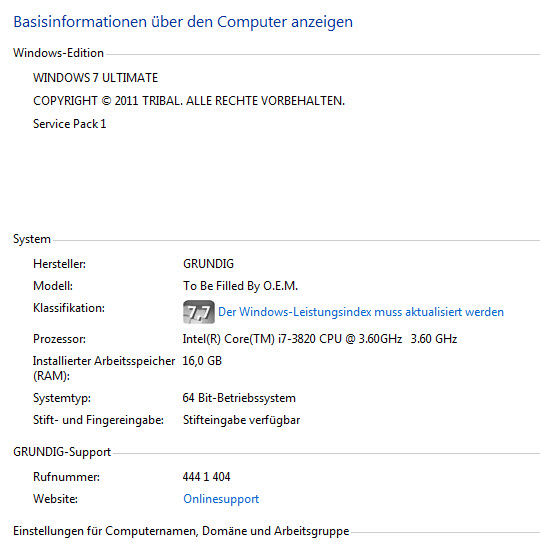
Task: Select the To Be Filled By O.E.M. model value
Action: (x=240, y=286)
